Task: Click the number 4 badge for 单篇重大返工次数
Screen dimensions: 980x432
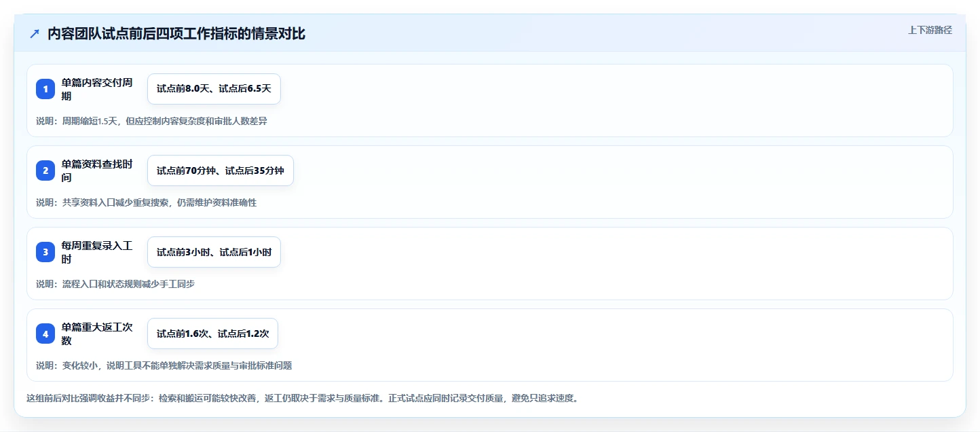Action: click(45, 334)
